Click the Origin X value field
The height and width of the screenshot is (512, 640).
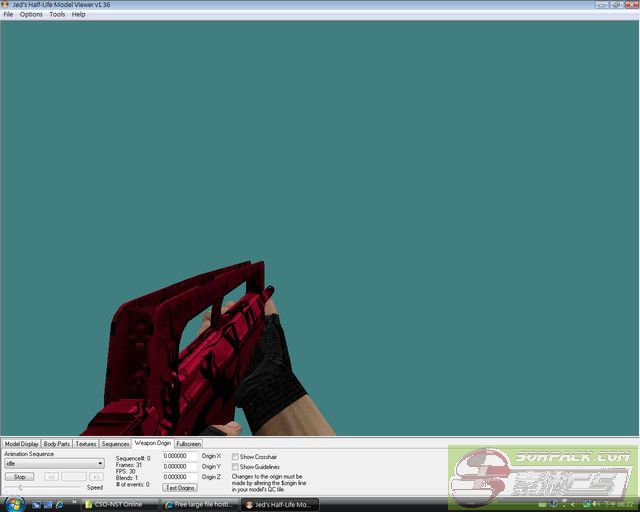point(180,456)
